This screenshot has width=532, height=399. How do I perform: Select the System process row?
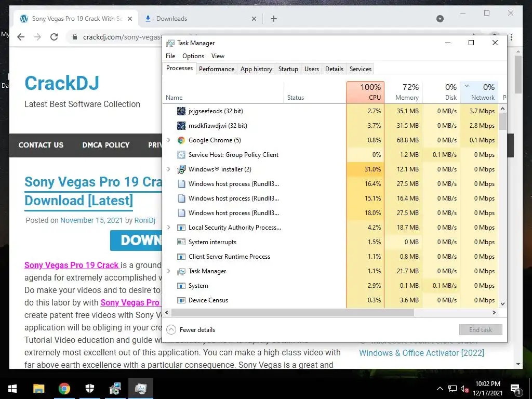click(x=331, y=286)
